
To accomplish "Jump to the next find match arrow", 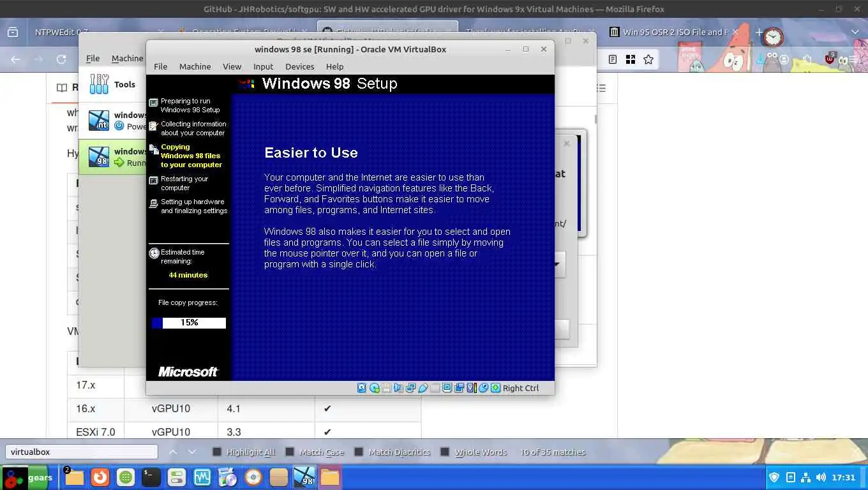I will point(192,452).
